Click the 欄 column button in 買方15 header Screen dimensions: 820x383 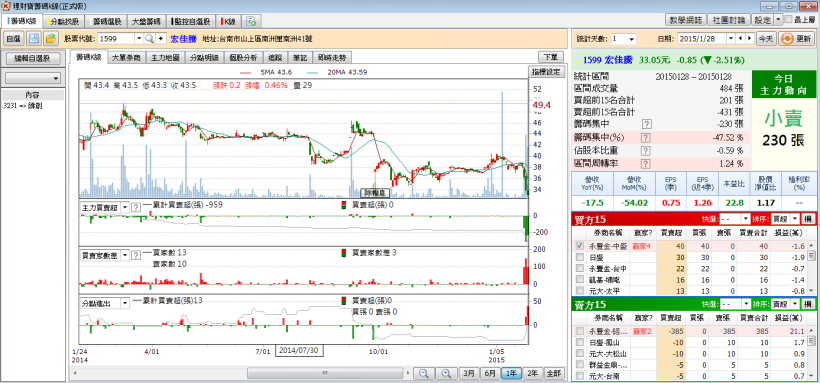point(808,219)
